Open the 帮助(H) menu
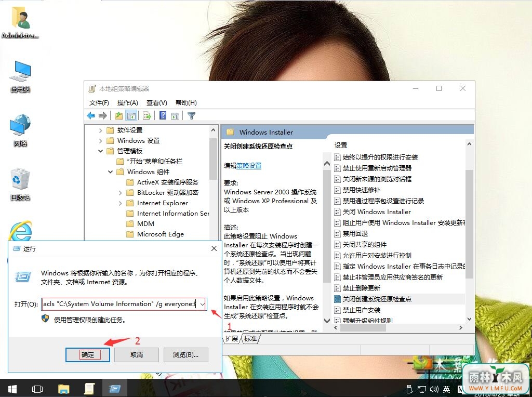This screenshot has height=397, width=532. pos(186,102)
